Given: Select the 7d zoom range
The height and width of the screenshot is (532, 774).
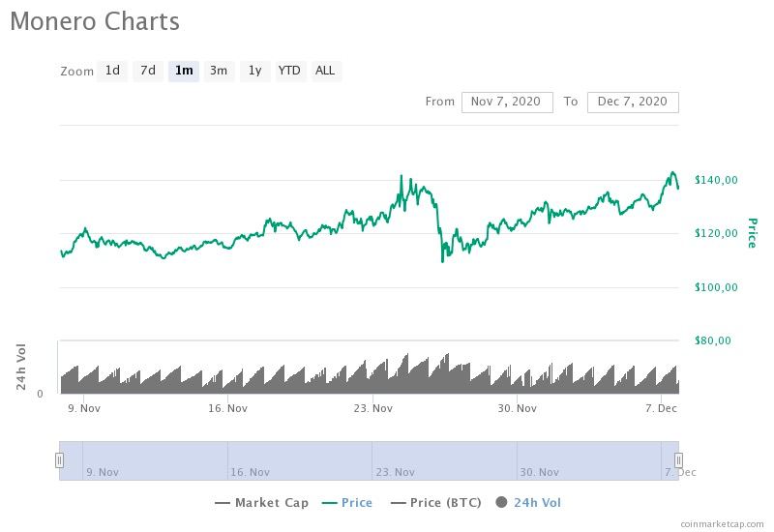Looking at the screenshot, I should [147, 71].
